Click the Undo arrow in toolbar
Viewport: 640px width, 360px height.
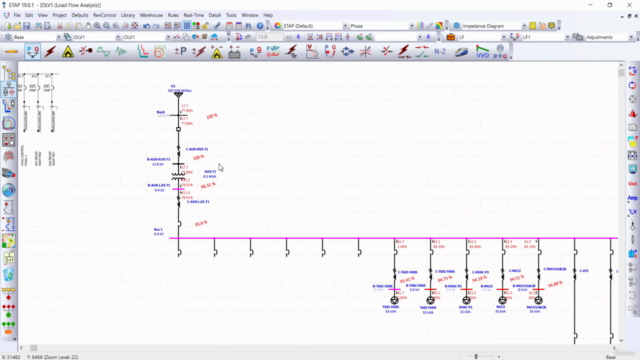click(x=147, y=26)
